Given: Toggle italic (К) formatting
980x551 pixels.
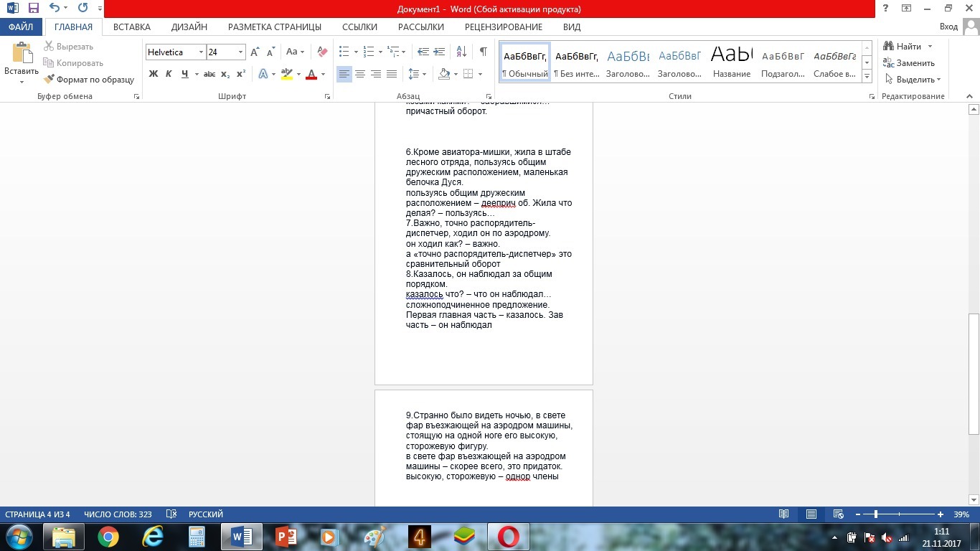Looking at the screenshot, I should (169, 74).
